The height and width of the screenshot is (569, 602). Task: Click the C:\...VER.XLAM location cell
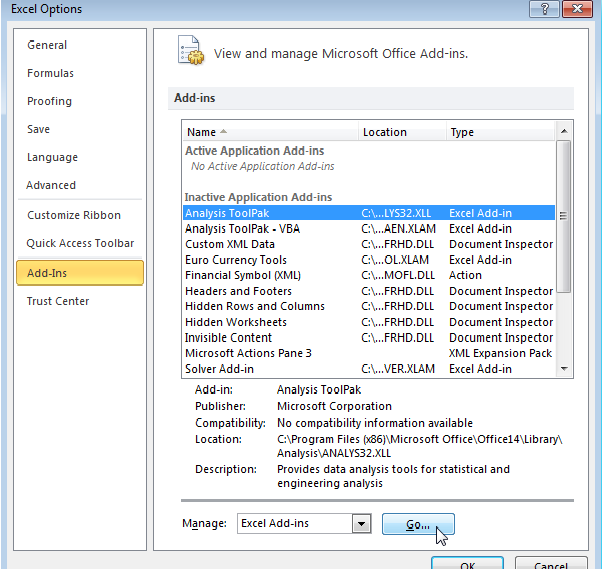[398, 369]
